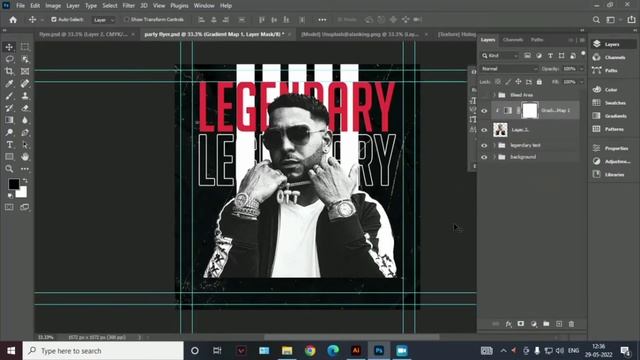The width and height of the screenshot is (640, 360).
Task: Click Add a layer style fx icon
Action: (509, 324)
